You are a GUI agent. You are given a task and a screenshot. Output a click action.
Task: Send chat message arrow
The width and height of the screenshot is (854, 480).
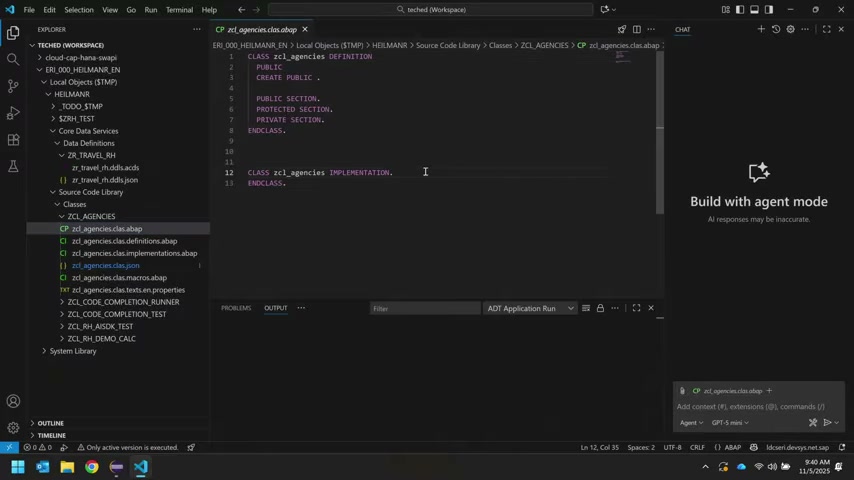827,422
